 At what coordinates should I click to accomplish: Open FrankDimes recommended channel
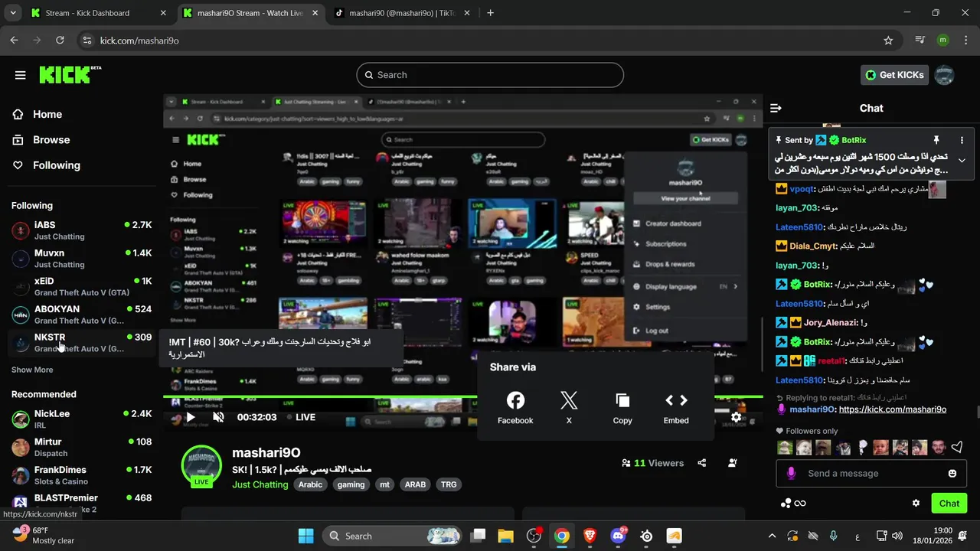pyautogui.click(x=81, y=475)
